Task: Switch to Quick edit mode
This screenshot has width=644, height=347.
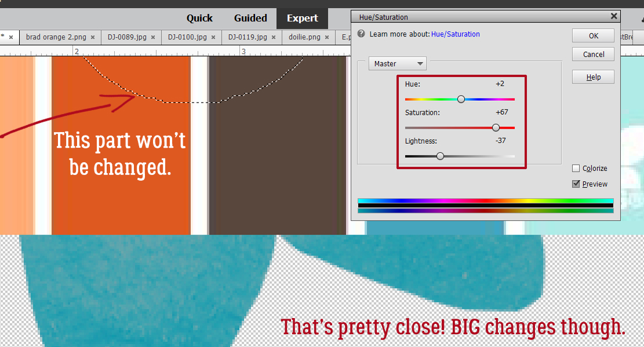Action: [199, 18]
